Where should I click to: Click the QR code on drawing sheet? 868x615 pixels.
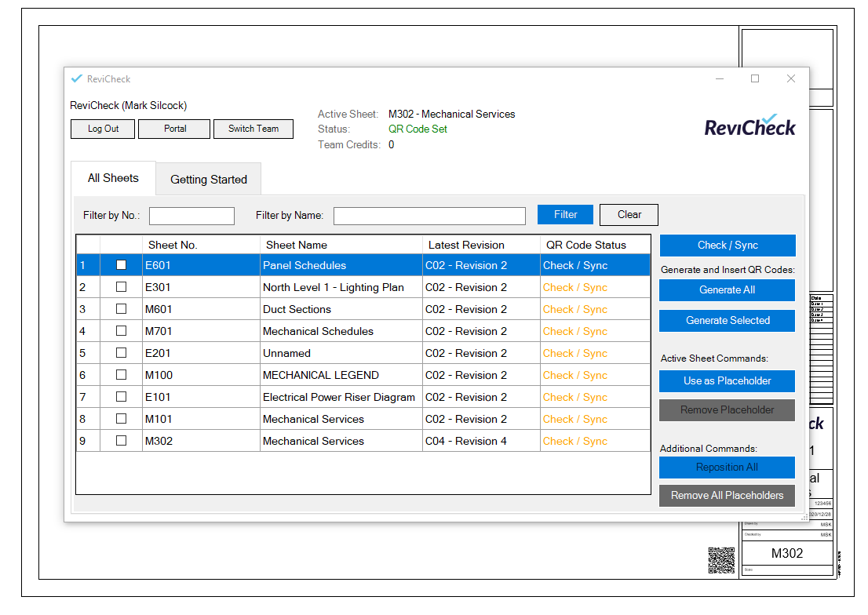[721, 561]
